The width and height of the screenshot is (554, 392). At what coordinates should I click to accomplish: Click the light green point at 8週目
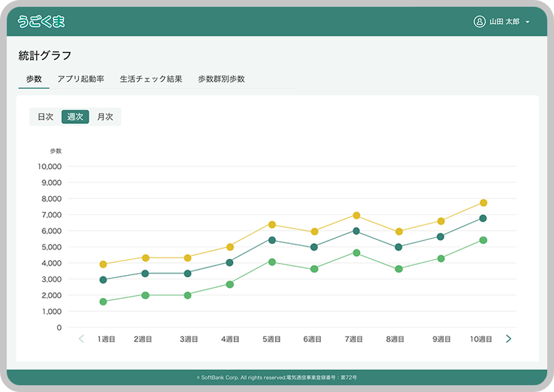click(x=399, y=269)
